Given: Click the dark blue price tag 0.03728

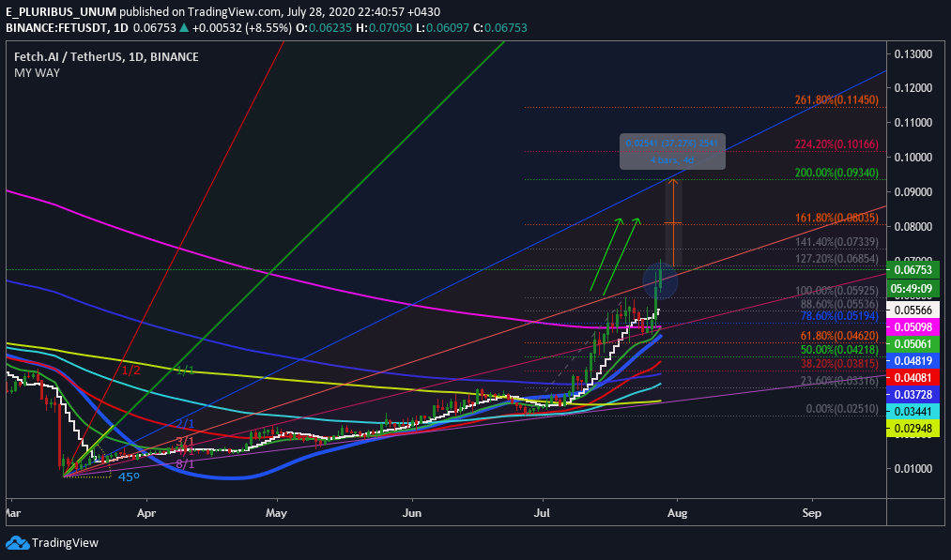Looking at the screenshot, I should click(x=914, y=395).
